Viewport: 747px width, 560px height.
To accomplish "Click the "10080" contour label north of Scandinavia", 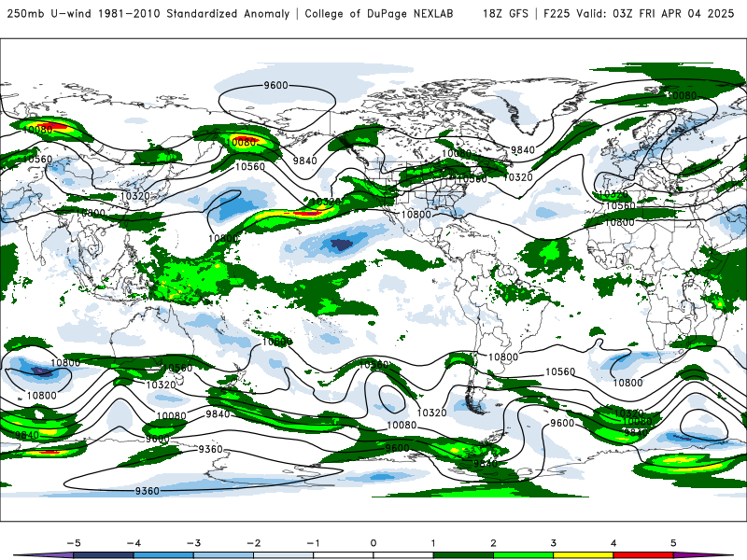I will click(682, 96).
